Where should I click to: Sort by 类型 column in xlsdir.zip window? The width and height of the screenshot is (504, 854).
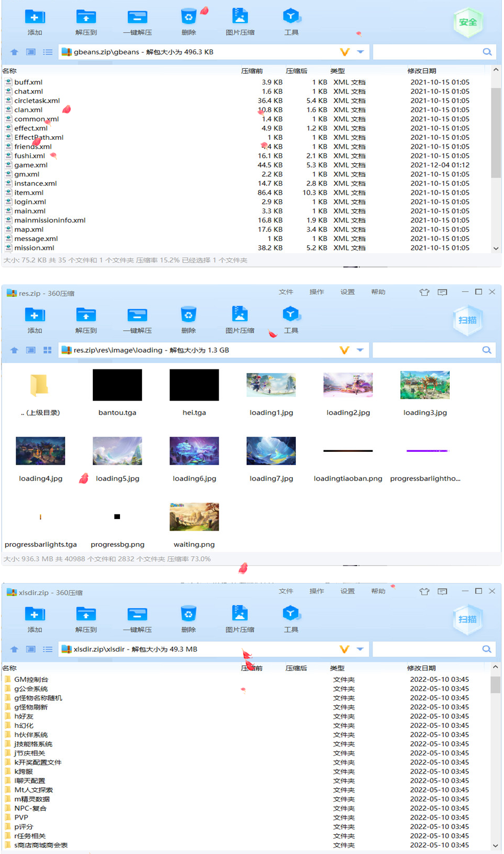pyautogui.click(x=337, y=668)
